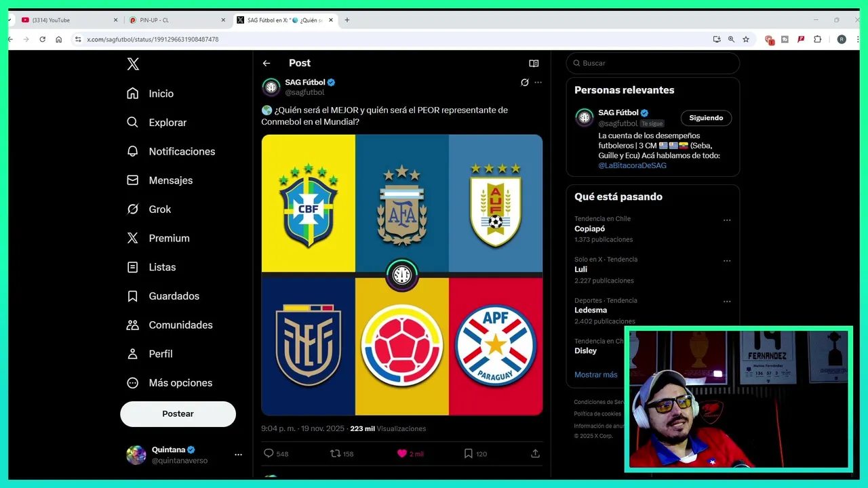Image resolution: width=868 pixels, height=488 pixels.
Task: Click the 223 mil Visualizaciones text
Action: point(388,429)
